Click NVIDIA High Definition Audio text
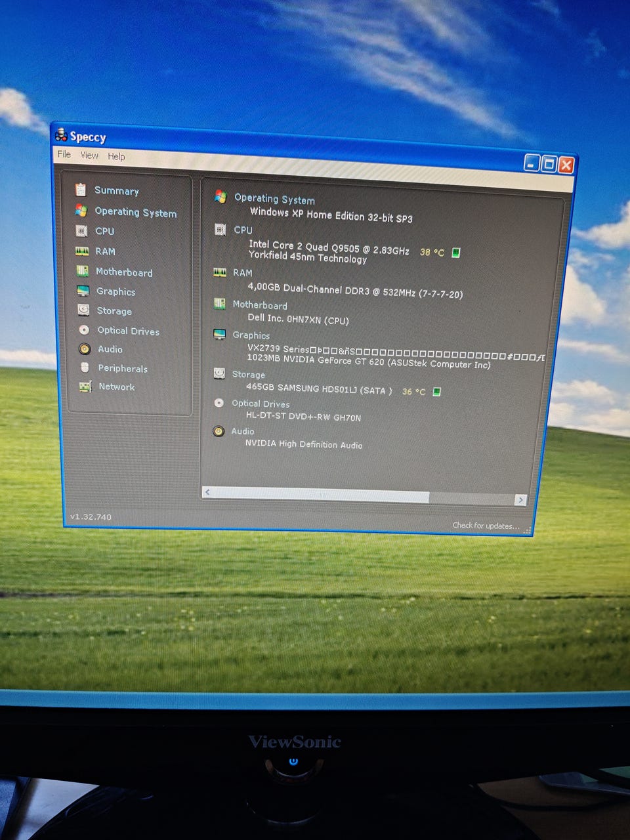 [x=304, y=444]
